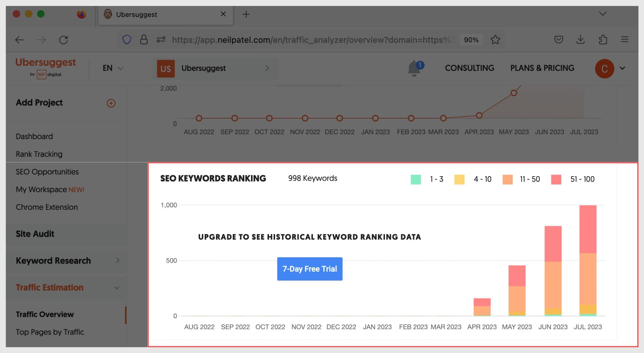
Task: Toggle the 11 - 50 orange legend swatch
Action: pos(508,179)
